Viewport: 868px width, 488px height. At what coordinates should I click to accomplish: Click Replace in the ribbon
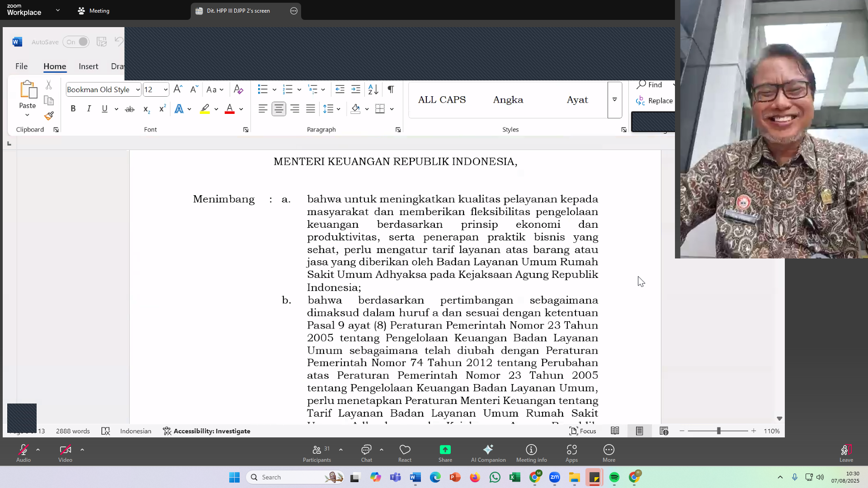[x=654, y=101]
